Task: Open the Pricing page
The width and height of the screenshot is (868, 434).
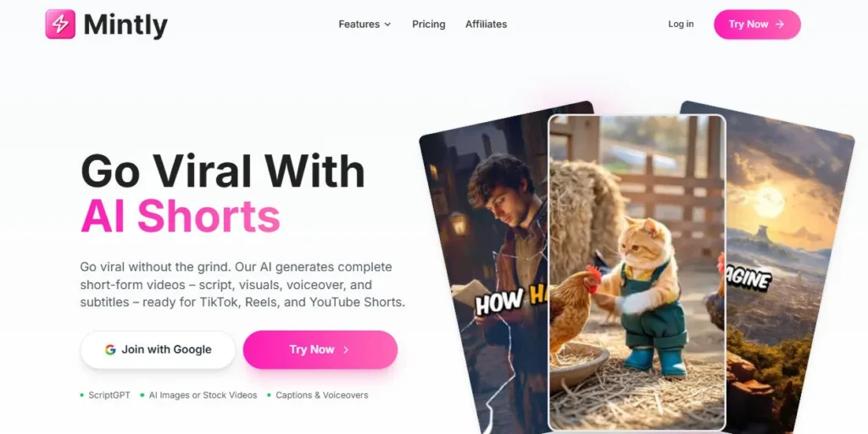Action: pos(428,25)
